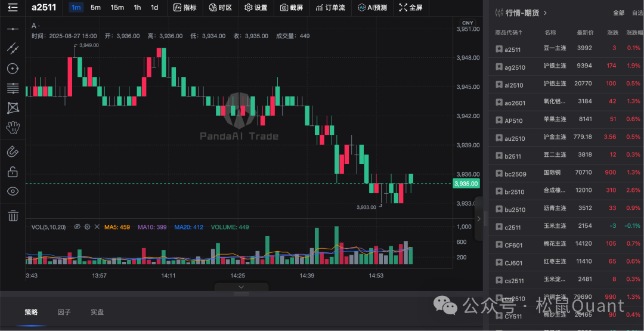Screen dimensions: 644x331
Task: Bookmark the CJ601 contract
Action: pos(499,263)
